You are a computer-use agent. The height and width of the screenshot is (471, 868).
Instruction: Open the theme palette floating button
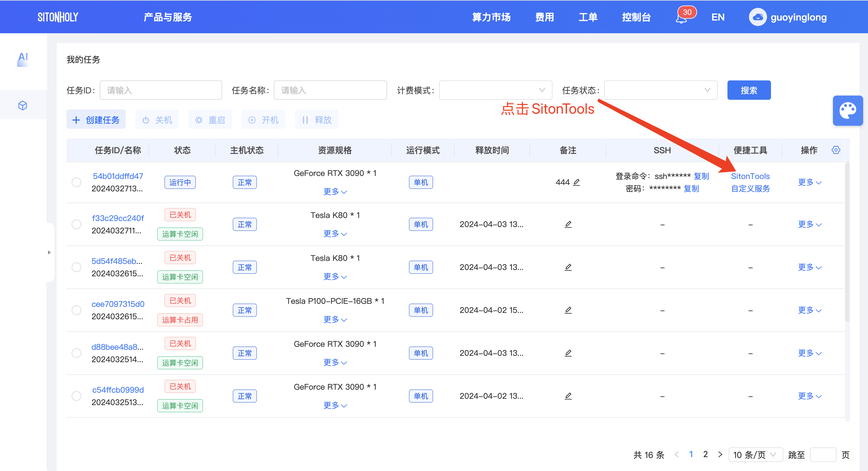[x=848, y=111]
